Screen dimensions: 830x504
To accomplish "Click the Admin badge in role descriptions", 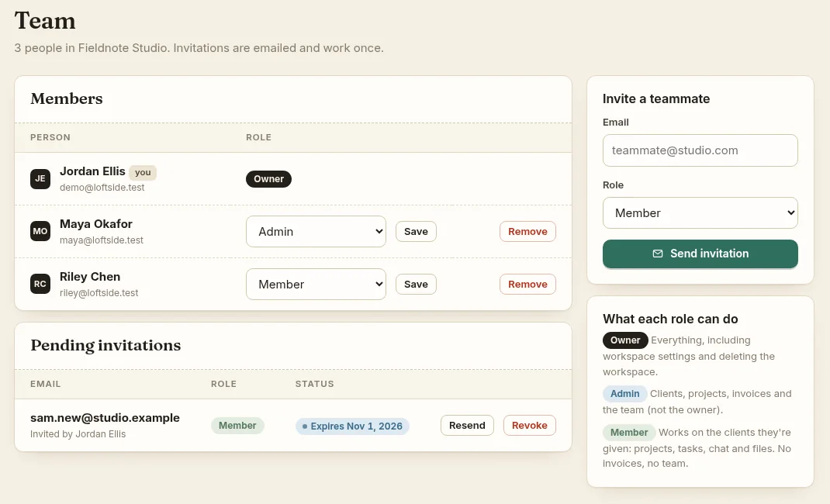I will tap(624, 393).
